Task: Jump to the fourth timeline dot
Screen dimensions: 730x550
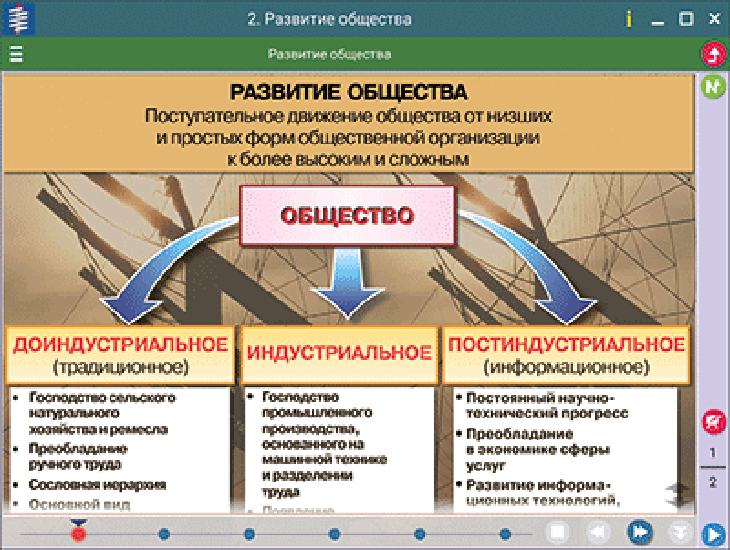Action: click(x=335, y=534)
